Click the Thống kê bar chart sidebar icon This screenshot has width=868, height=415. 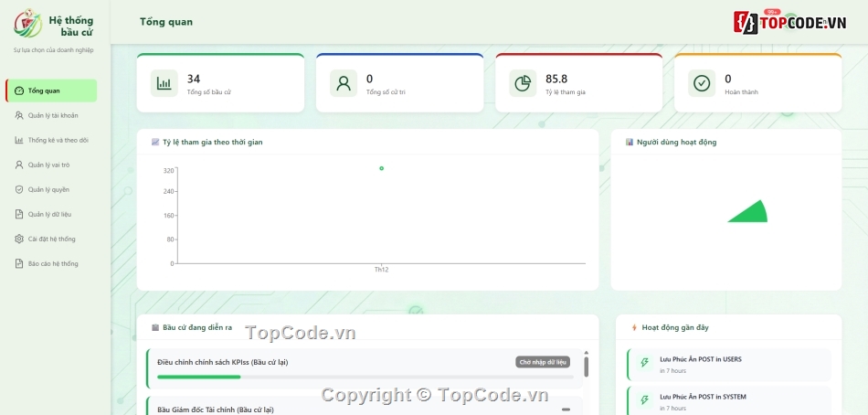tap(19, 140)
